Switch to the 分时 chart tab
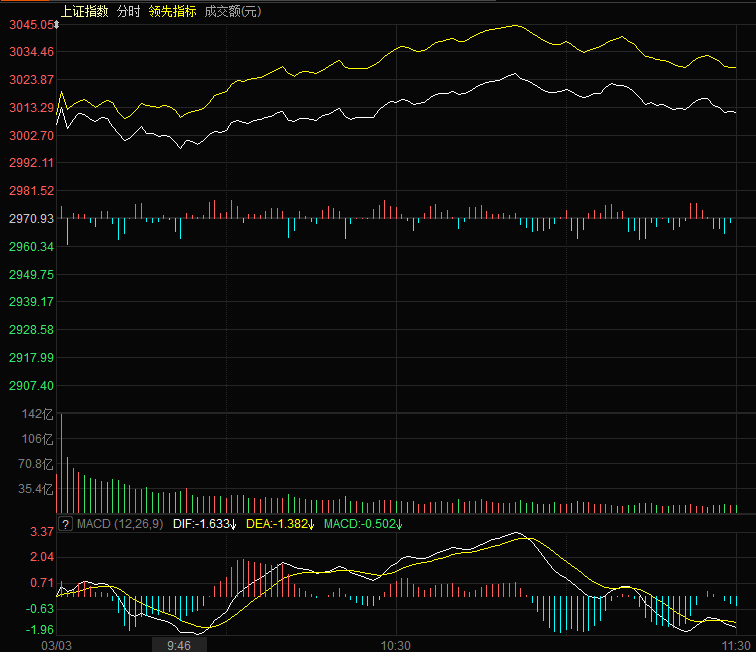Image resolution: width=756 pixels, height=652 pixels. pos(128,11)
